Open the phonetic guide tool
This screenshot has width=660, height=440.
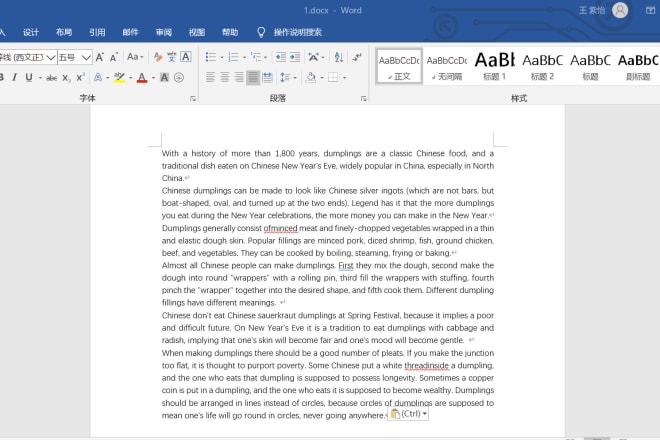[x=172, y=57]
